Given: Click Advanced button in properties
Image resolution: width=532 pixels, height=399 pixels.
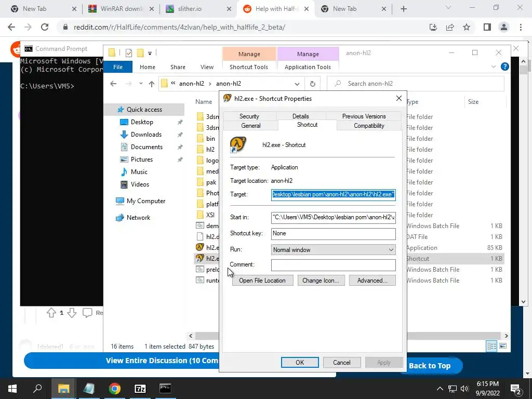Looking at the screenshot, I should (x=372, y=280).
